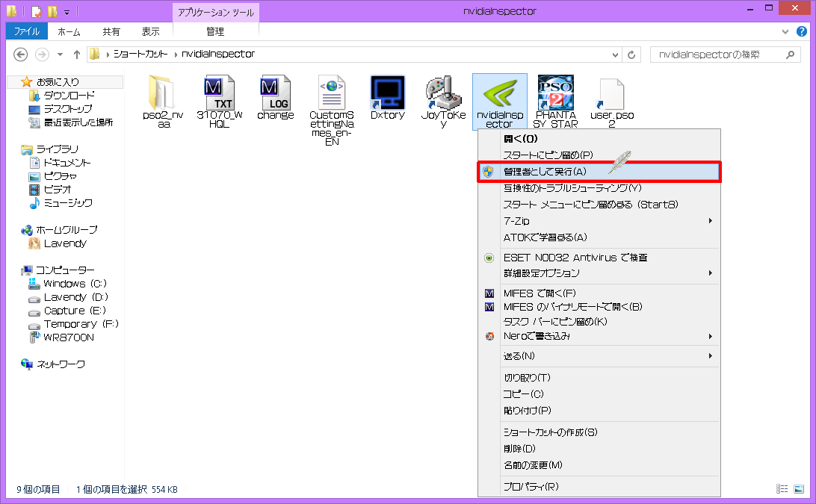Select the 31070_WHQL text file icon
The height and width of the screenshot is (504, 816).
219,93
